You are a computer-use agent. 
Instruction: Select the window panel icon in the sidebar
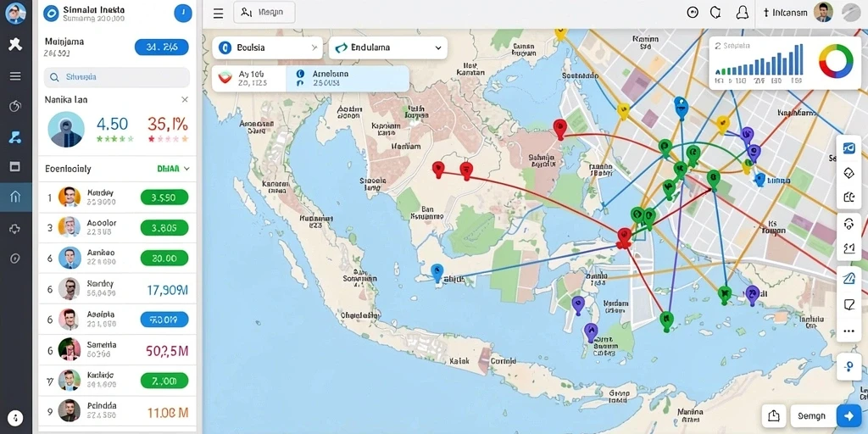click(15, 167)
